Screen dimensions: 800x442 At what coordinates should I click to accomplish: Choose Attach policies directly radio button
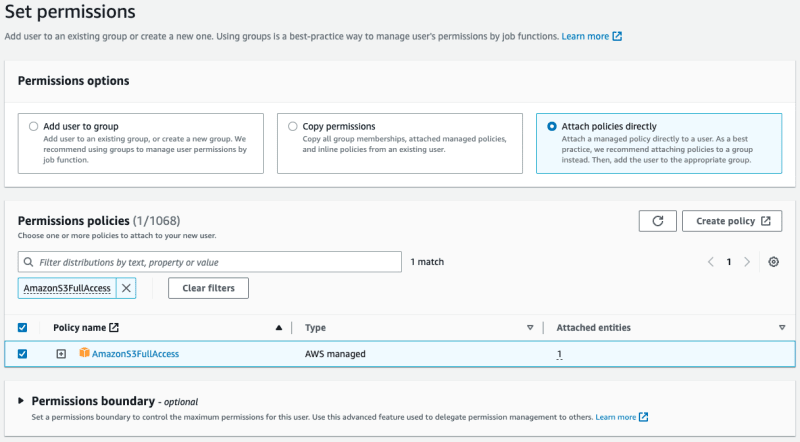552,126
